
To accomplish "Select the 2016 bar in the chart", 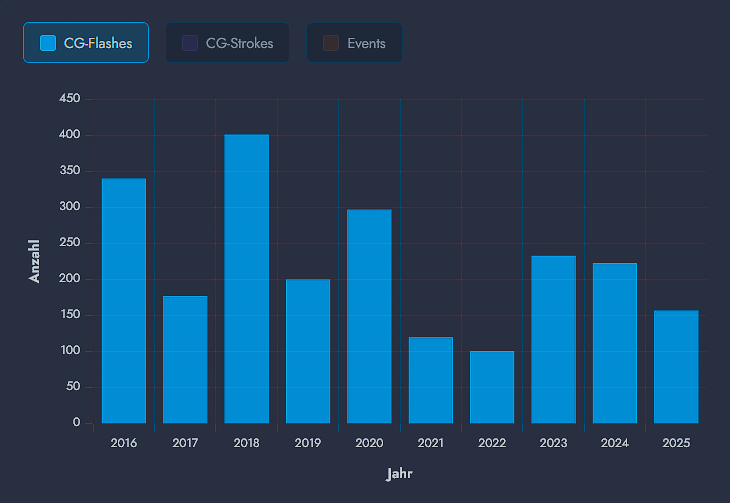I will click(124, 300).
